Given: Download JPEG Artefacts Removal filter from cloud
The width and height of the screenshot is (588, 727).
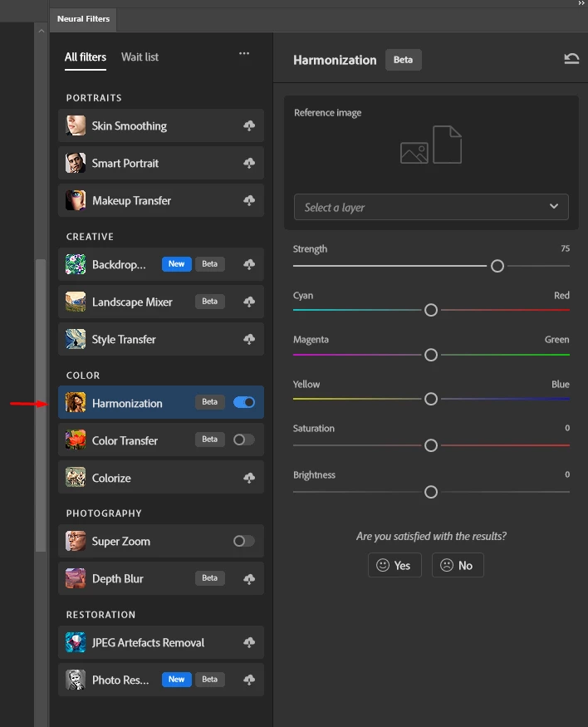Looking at the screenshot, I should pyautogui.click(x=249, y=642).
